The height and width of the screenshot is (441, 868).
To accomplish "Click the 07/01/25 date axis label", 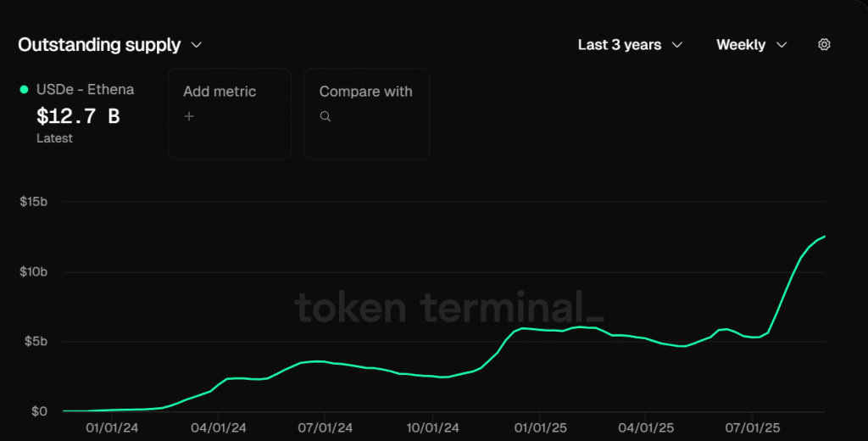I will point(752,428).
